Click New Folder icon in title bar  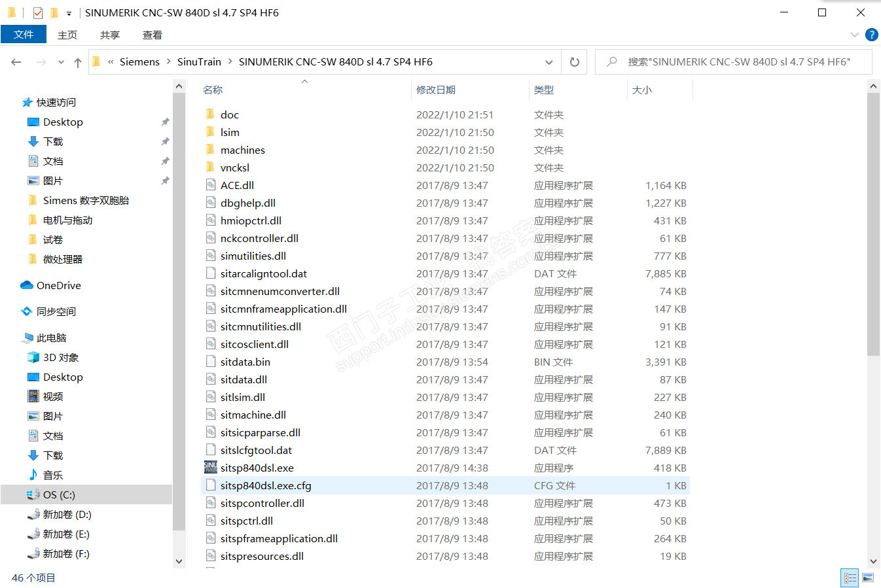tap(54, 12)
